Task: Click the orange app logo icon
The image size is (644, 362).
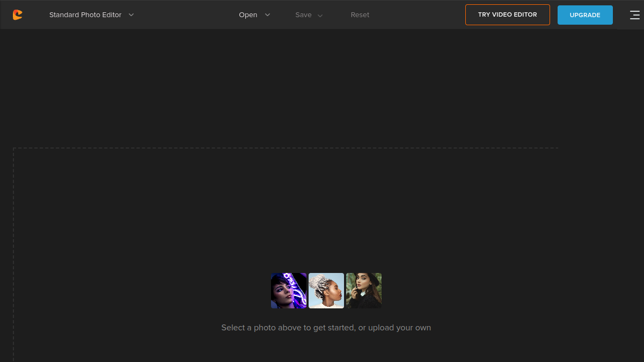Action: click(18, 15)
